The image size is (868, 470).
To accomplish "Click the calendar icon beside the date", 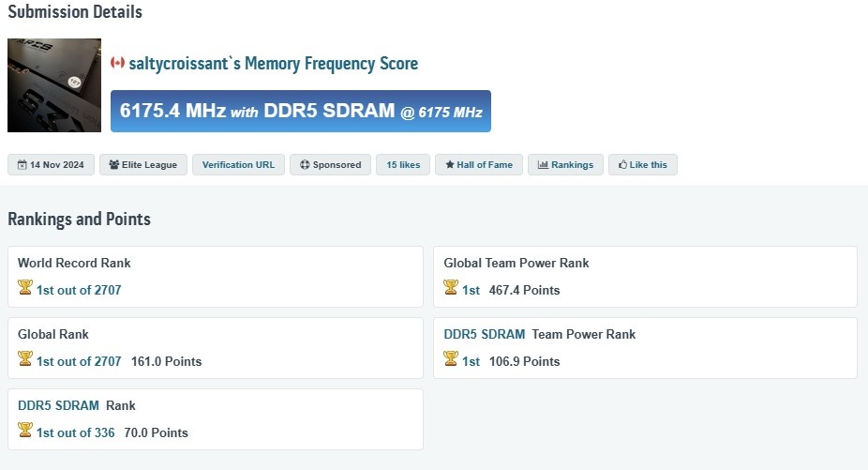I will (22, 164).
